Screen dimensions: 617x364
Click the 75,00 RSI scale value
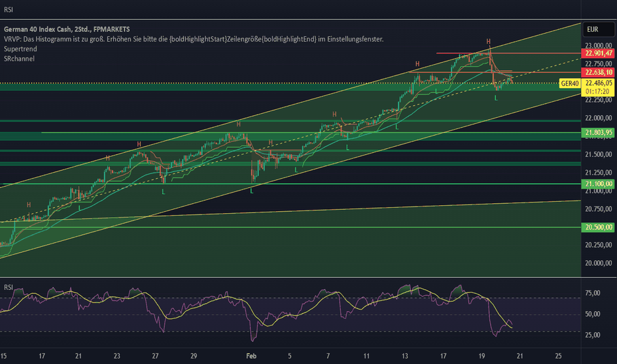pos(593,293)
